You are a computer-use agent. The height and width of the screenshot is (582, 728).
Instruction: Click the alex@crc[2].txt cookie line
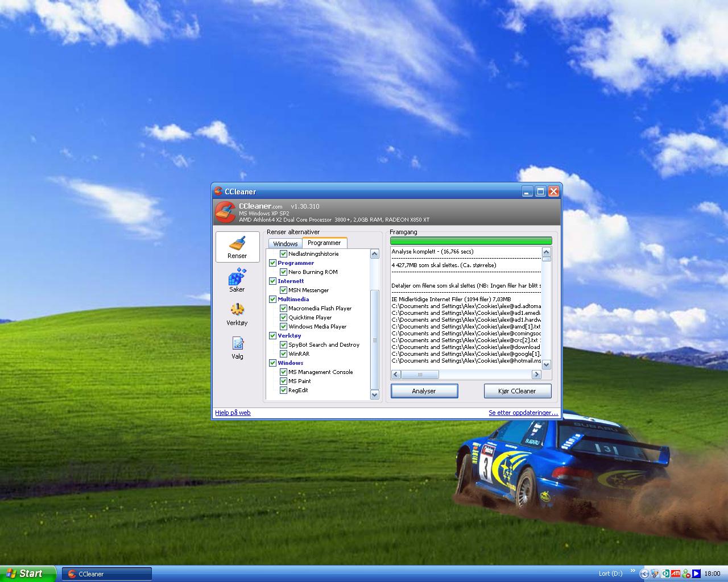pyautogui.click(x=466, y=340)
